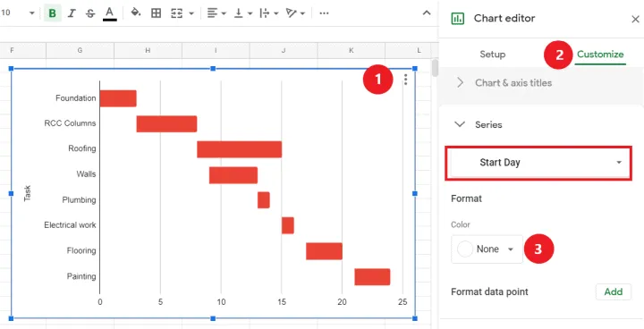This screenshot has height=329, width=644.
Task: Click the Task vertical axis title
Action: (28, 193)
